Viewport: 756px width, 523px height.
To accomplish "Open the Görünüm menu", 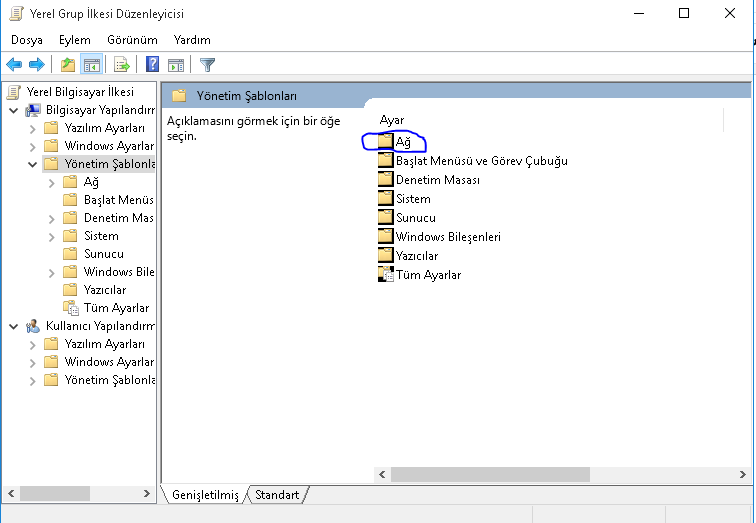I will [133, 40].
